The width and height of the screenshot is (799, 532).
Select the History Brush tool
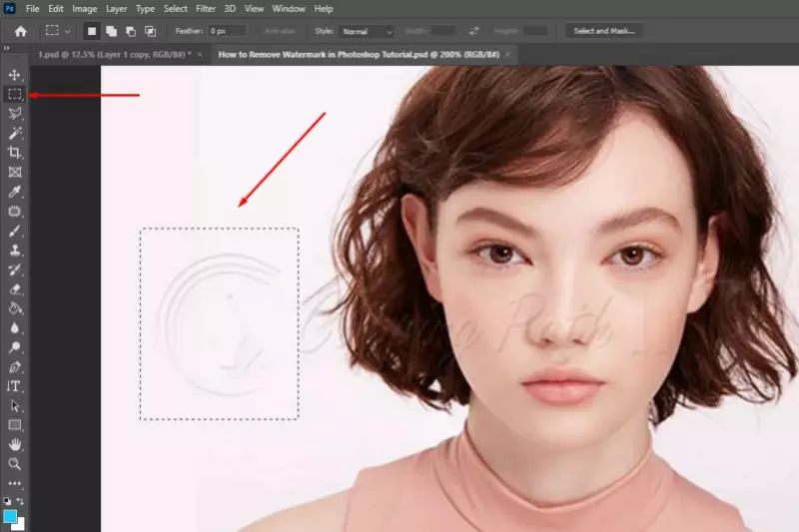coord(14,269)
